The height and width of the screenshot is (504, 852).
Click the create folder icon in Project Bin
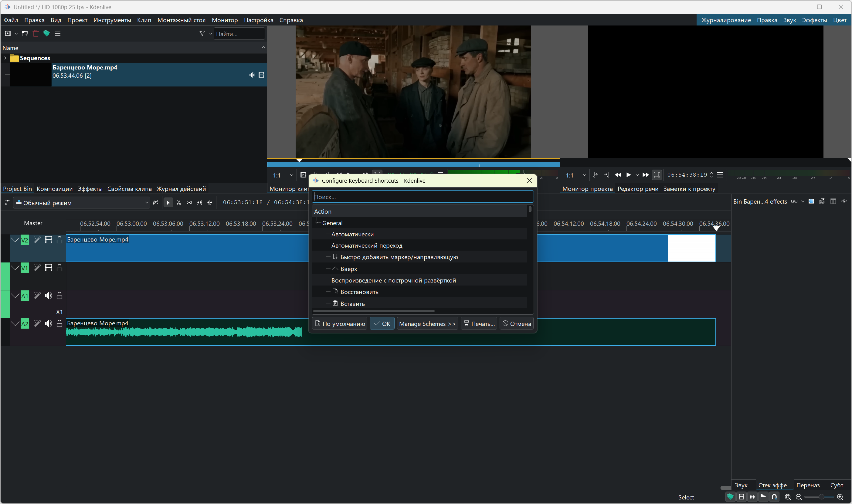pyautogui.click(x=25, y=33)
